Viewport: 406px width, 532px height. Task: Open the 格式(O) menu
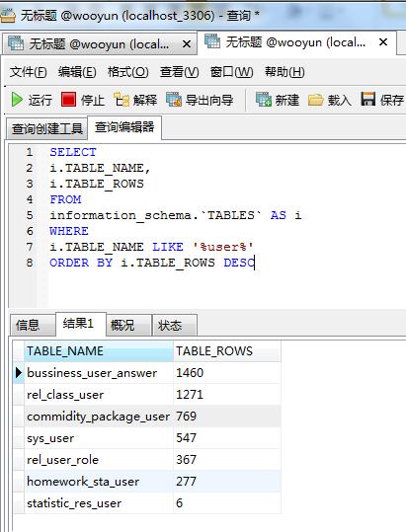click(128, 72)
